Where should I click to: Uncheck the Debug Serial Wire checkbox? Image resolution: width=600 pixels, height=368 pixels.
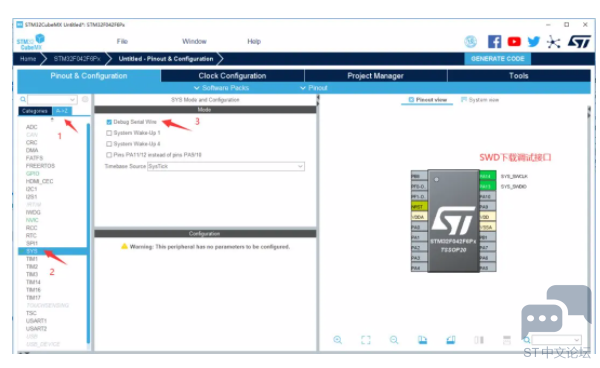click(x=109, y=122)
